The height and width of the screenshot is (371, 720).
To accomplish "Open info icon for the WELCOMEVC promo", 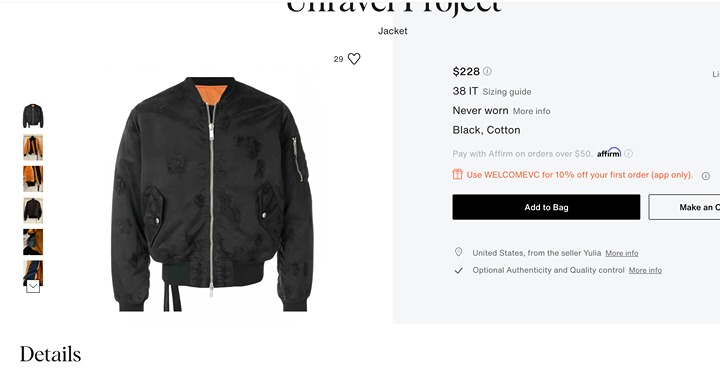I will 706,176.
